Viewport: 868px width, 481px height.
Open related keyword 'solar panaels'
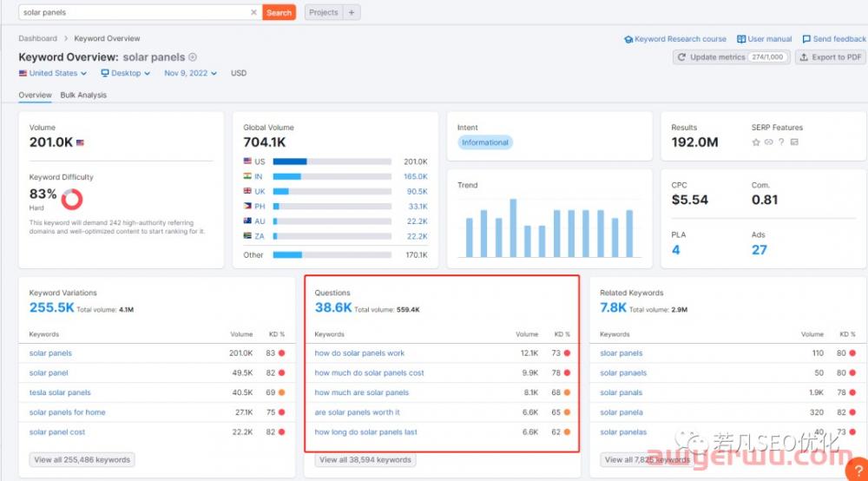tap(623, 373)
